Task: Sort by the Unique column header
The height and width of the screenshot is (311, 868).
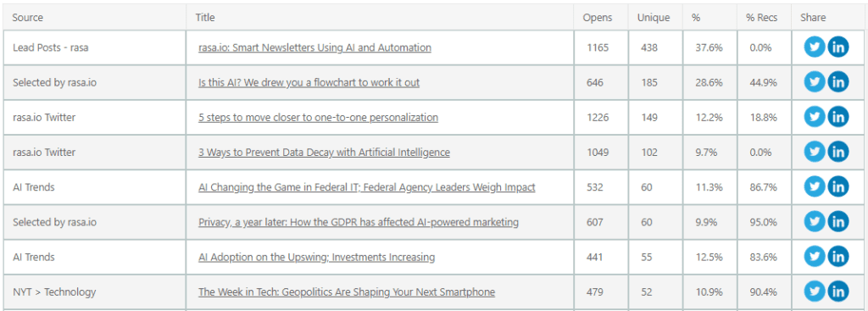Action: (x=654, y=18)
